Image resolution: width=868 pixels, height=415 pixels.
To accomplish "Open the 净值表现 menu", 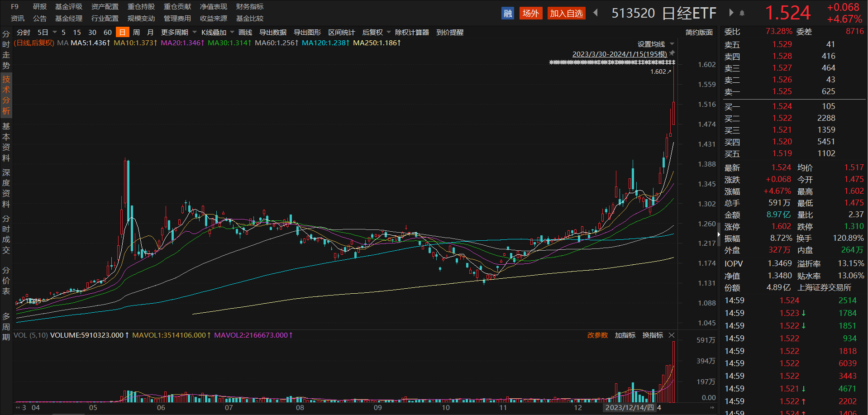I will (x=214, y=7).
